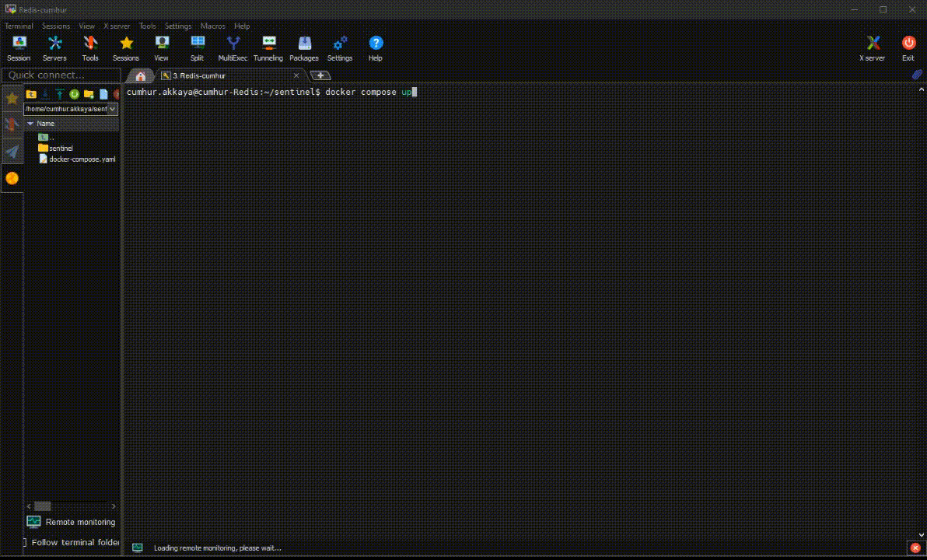The height and width of the screenshot is (560, 927).
Task: Open the Macros menu
Action: point(213,26)
